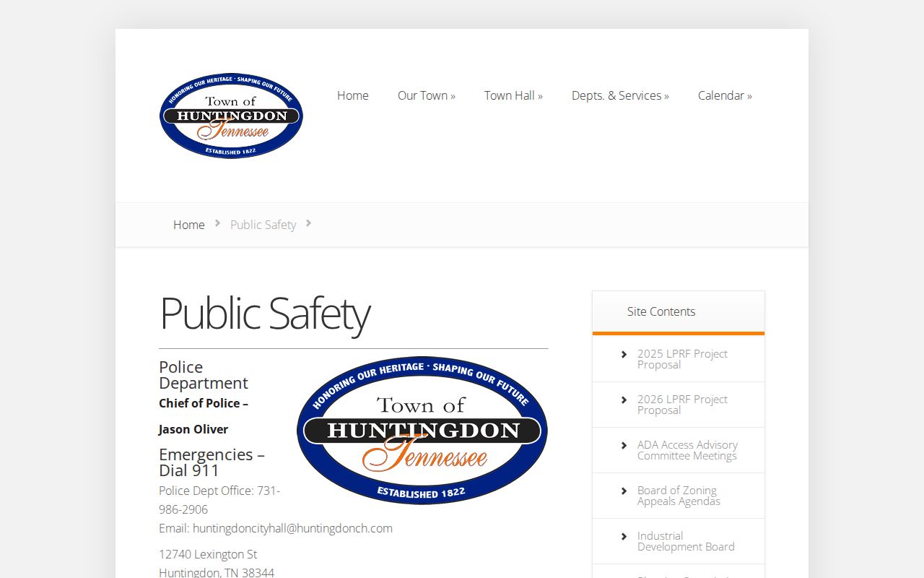Expand the Town Hall menu
This screenshot has width=924, height=578.
(513, 95)
